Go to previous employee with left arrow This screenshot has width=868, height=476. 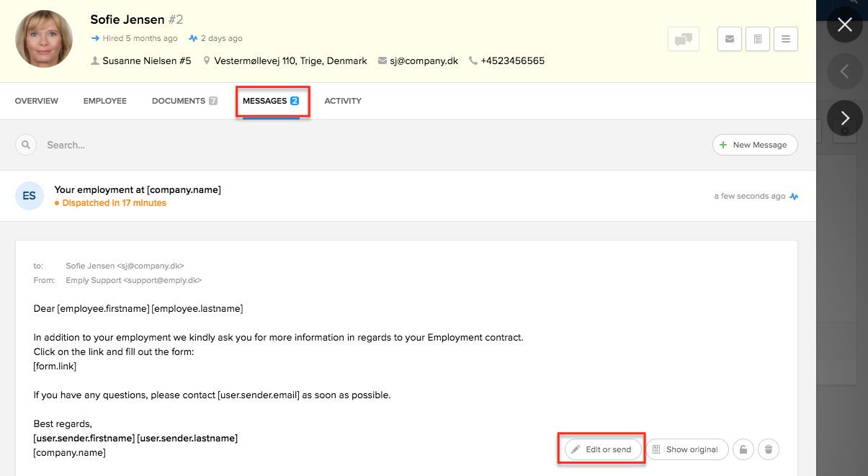pyautogui.click(x=845, y=71)
